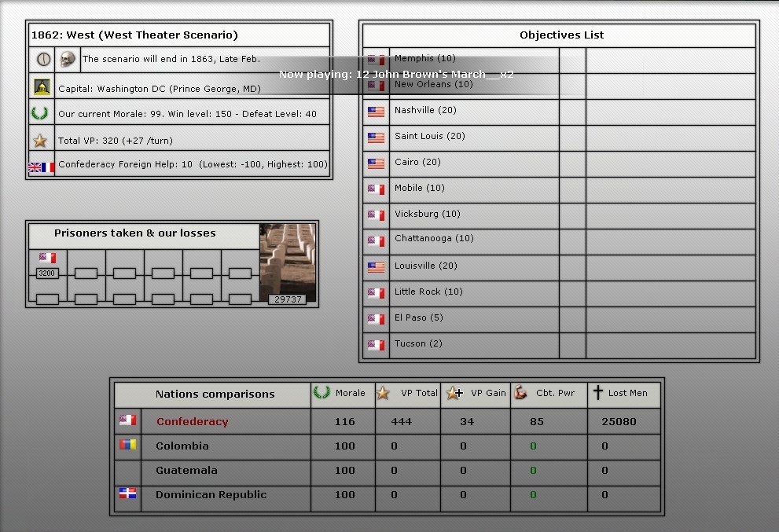Click the graveyard losses thumbnail image

(287, 259)
